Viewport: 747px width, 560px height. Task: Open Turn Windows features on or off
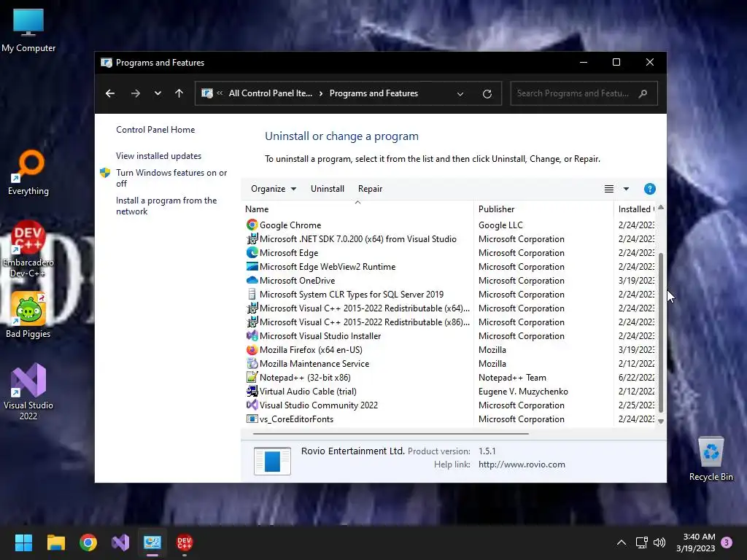point(171,178)
